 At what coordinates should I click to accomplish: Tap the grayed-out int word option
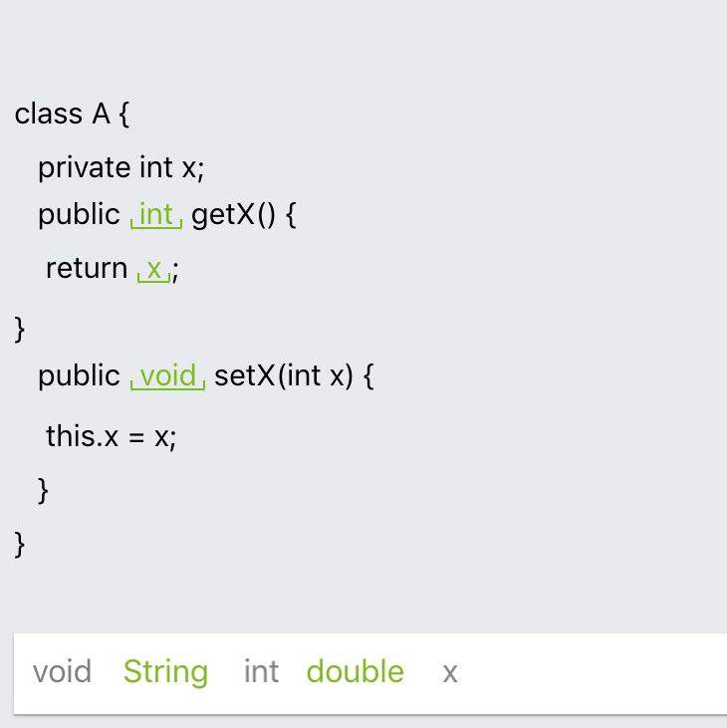(x=261, y=672)
